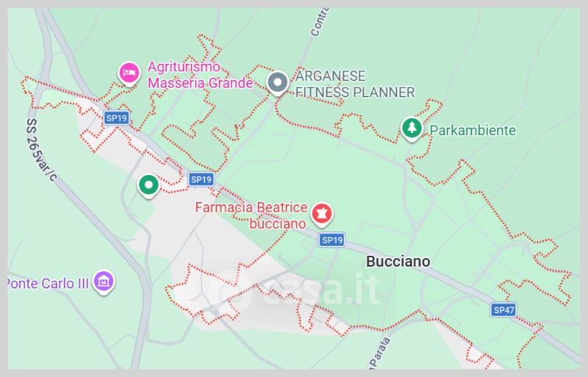
Task: Click the SP19 shield near Farmacia Beatrice
Action: tap(332, 240)
